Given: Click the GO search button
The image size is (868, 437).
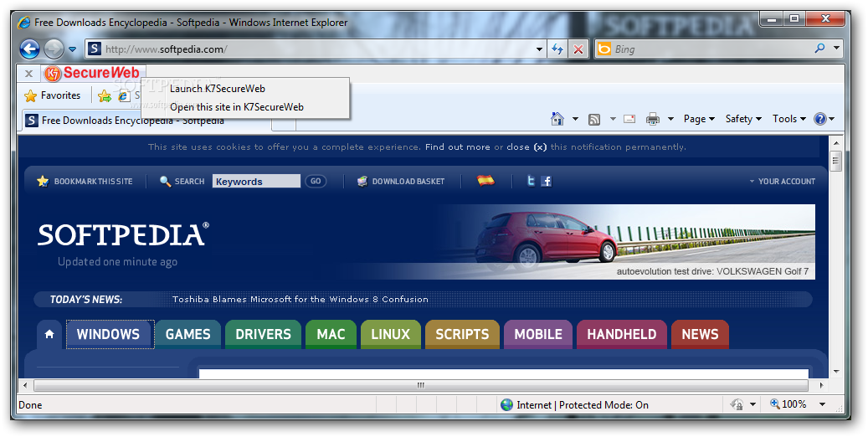Looking at the screenshot, I should [316, 181].
